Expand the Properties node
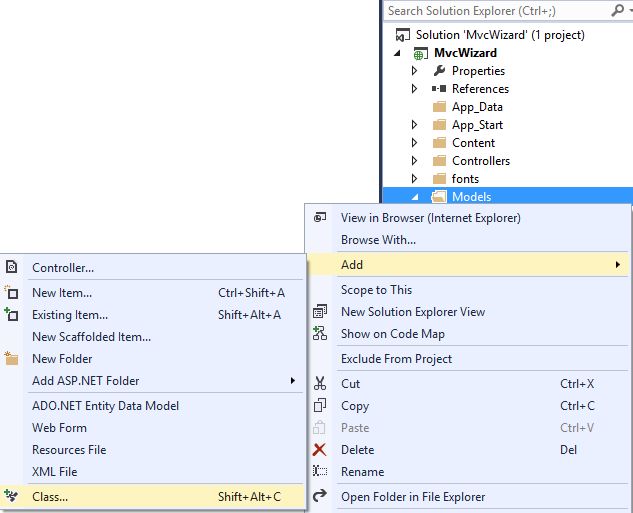 (x=415, y=71)
